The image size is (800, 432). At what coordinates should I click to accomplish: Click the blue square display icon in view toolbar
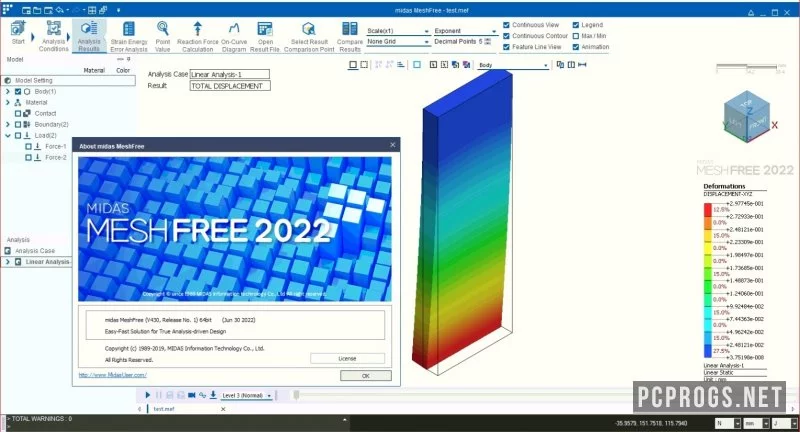click(417, 65)
